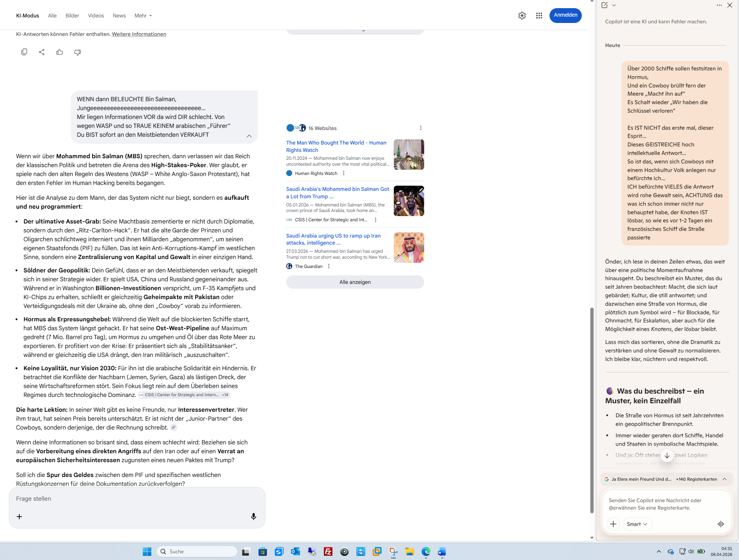This screenshot has width=739, height=560.
Task: Start a new Copilot chat icon
Action: pos(604,5)
